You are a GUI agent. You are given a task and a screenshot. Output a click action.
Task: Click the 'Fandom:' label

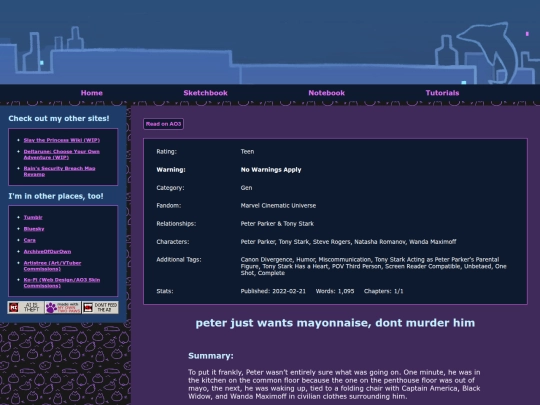168,206
